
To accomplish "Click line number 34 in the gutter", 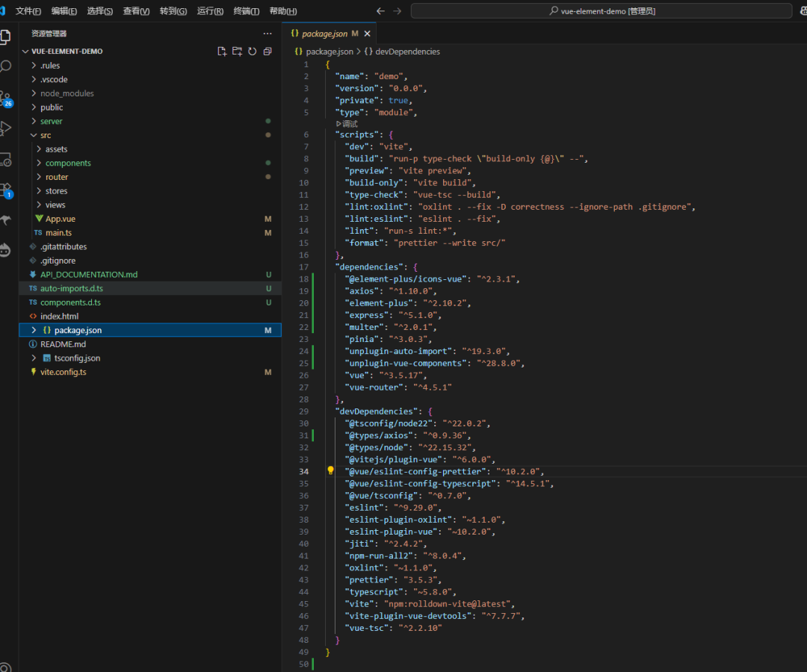I will coord(303,471).
